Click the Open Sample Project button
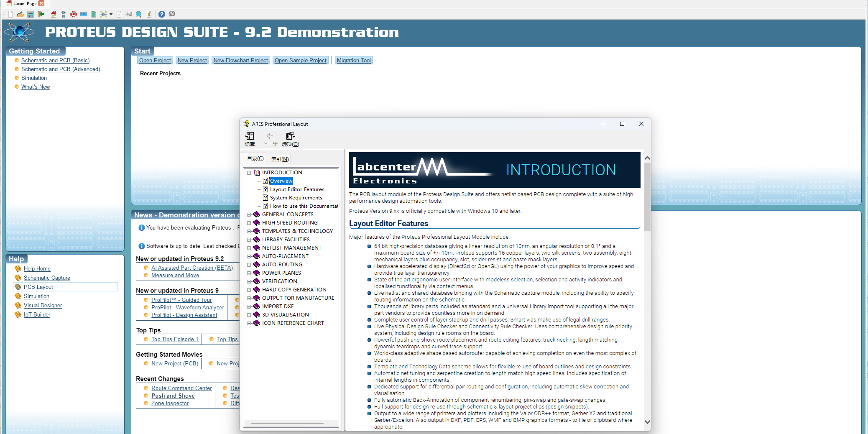This screenshot has width=868, height=434. coord(301,61)
